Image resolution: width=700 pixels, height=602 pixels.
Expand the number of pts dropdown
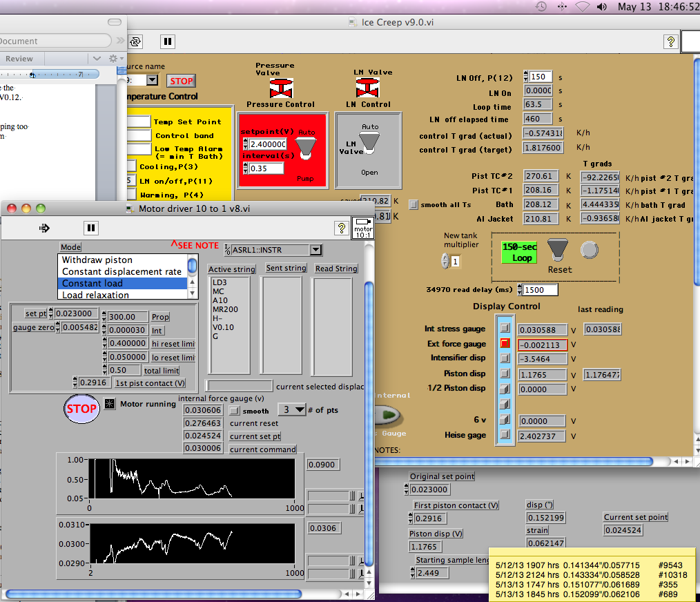(x=291, y=410)
